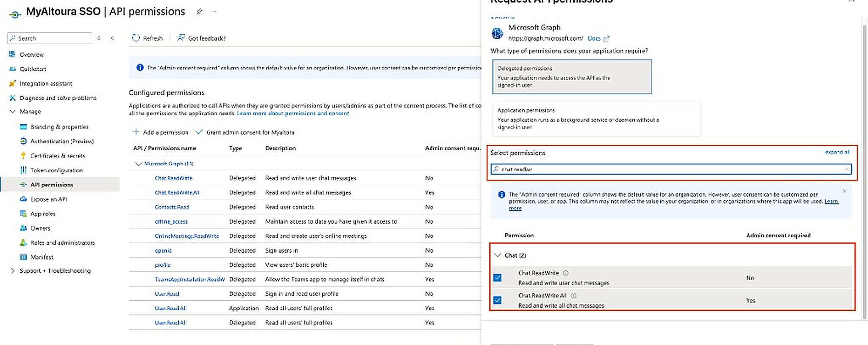Image resolution: width=868 pixels, height=345 pixels.
Task: Click the Token configuration bars icon
Action: (x=23, y=170)
